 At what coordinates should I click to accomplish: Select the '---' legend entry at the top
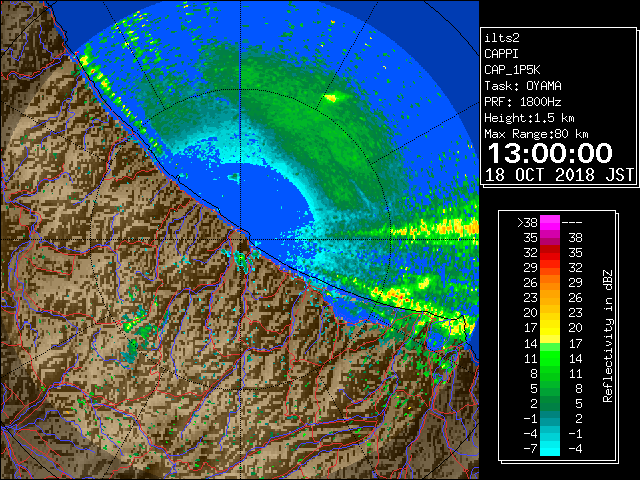572,223
